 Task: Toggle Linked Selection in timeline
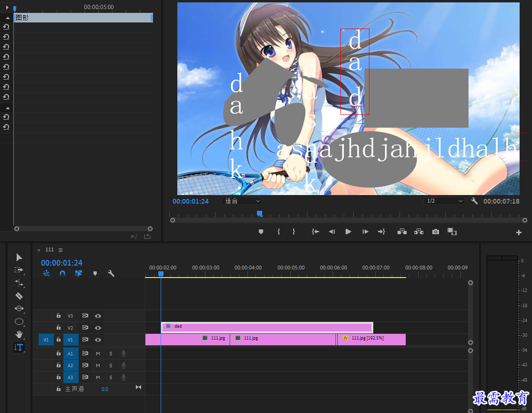79,273
